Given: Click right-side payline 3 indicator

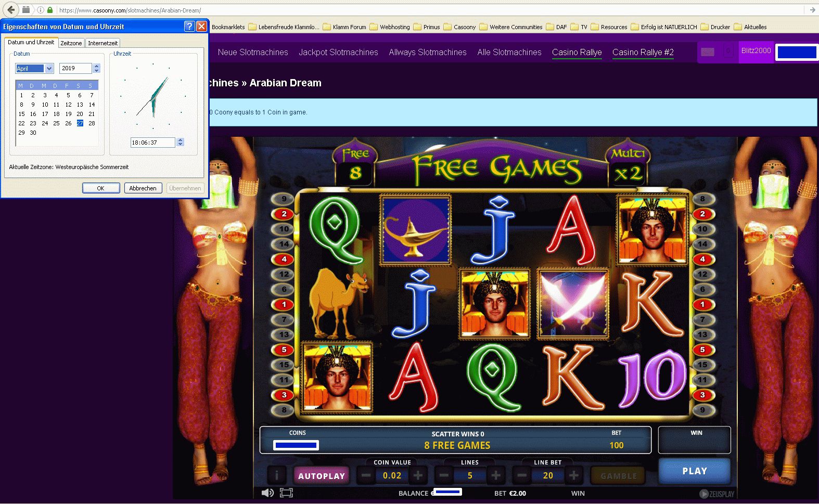Looking at the screenshot, I should click(x=702, y=395).
